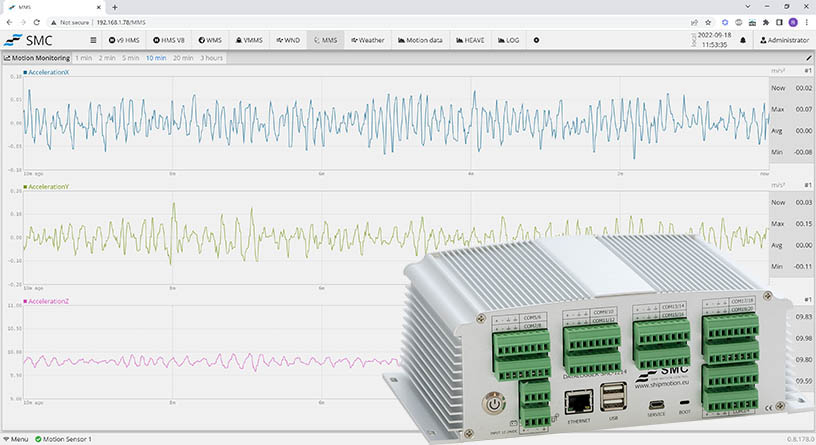This screenshot has width=816, height=445.
Task: Set time range to 1 min
Action: pyautogui.click(x=83, y=58)
